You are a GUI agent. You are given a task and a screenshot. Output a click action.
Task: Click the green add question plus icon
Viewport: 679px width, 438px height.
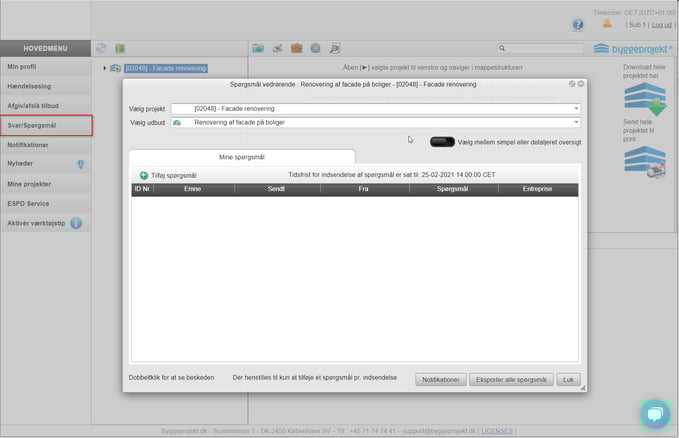pyautogui.click(x=144, y=175)
